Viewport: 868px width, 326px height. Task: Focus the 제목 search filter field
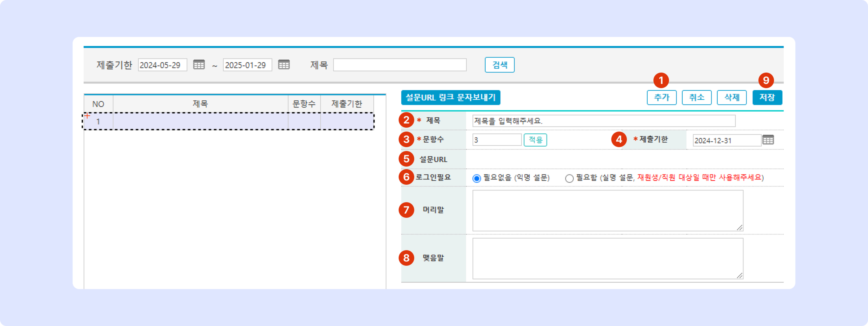click(400, 65)
